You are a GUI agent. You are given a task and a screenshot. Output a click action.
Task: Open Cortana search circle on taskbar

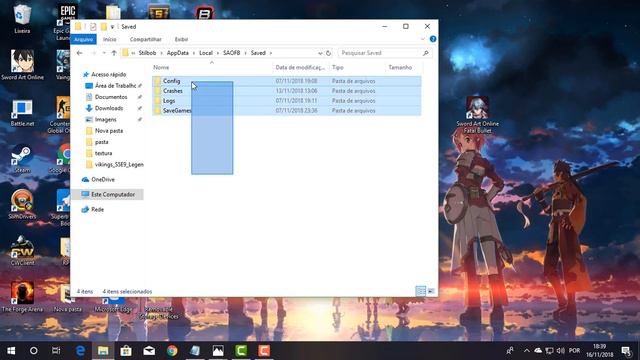coord(34,351)
